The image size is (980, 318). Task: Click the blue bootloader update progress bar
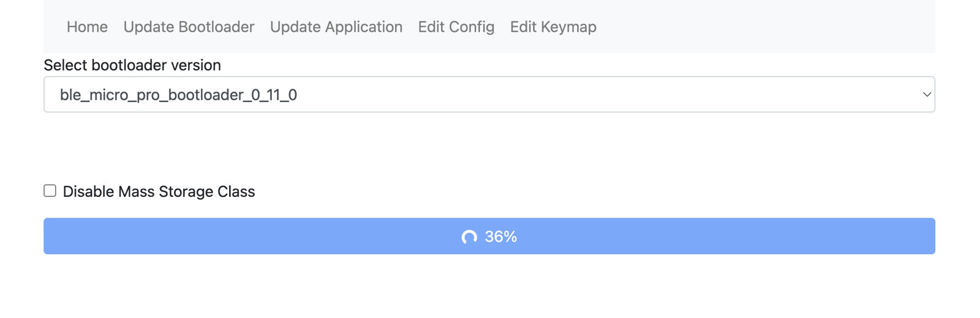(674, 236)
